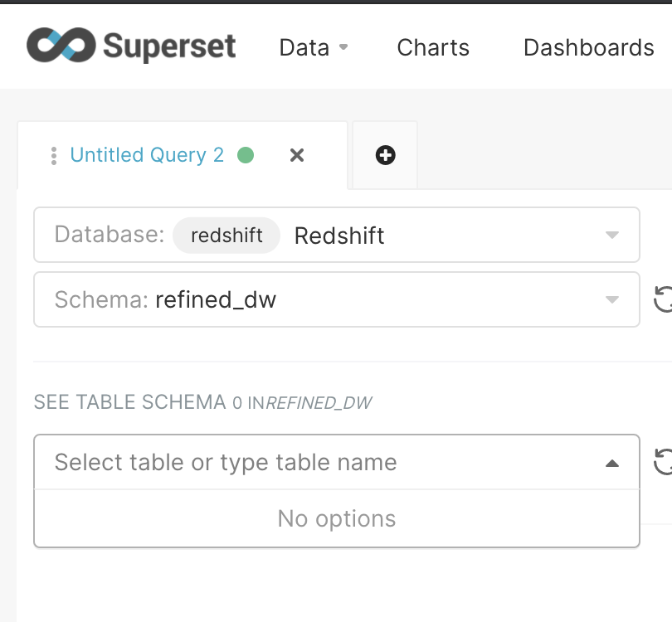Open the Database selection dropdown
The image size is (672, 622).
(613, 235)
